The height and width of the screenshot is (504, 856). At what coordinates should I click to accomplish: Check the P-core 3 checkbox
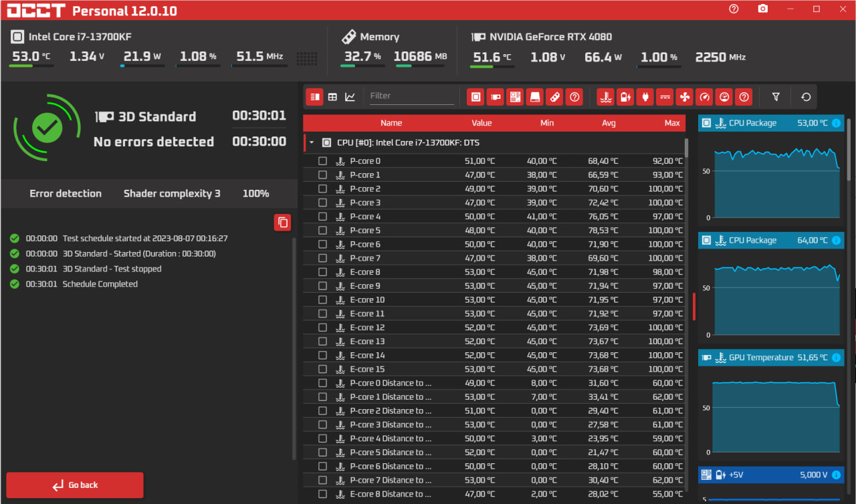tap(322, 203)
